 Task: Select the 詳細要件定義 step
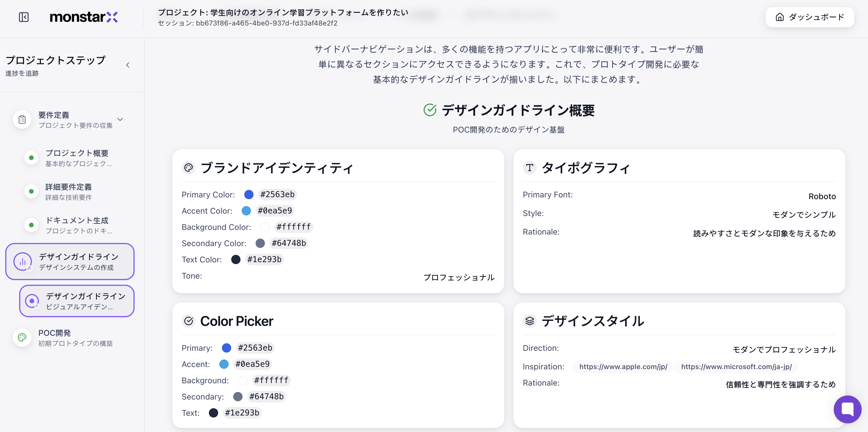pyautogui.click(x=69, y=191)
